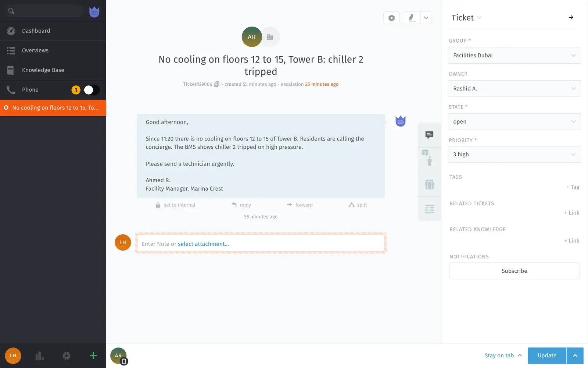Image resolution: width=588 pixels, height=368 pixels.
Task: Open the Dashboard icon in sidebar
Action: point(11,31)
